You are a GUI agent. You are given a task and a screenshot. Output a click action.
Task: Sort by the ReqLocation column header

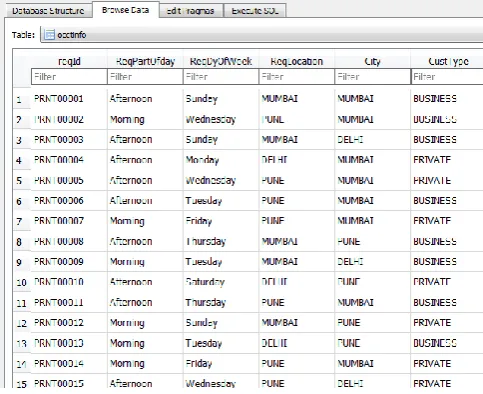click(297, 61)
